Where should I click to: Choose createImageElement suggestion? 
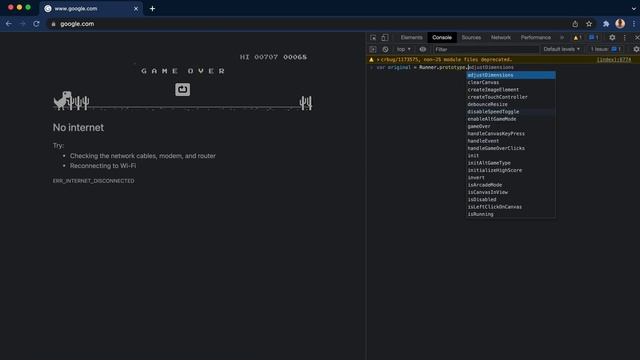(x=511, y=90)
